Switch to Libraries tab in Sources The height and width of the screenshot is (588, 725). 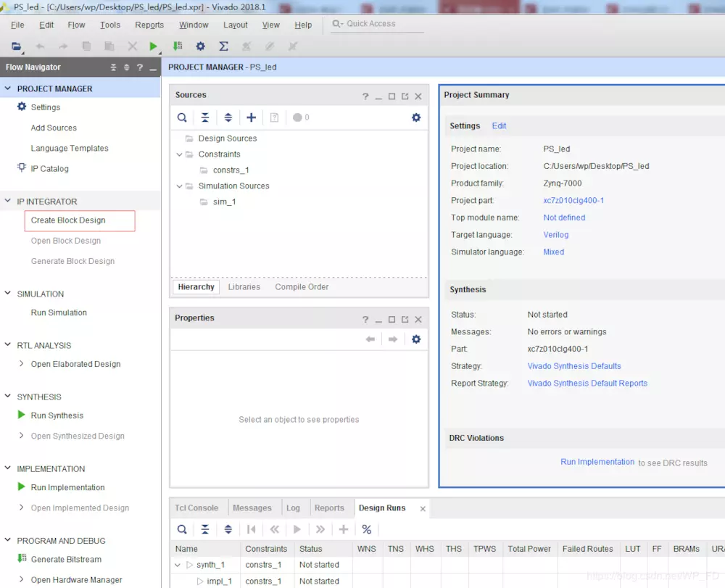click(x=244, y=287)
